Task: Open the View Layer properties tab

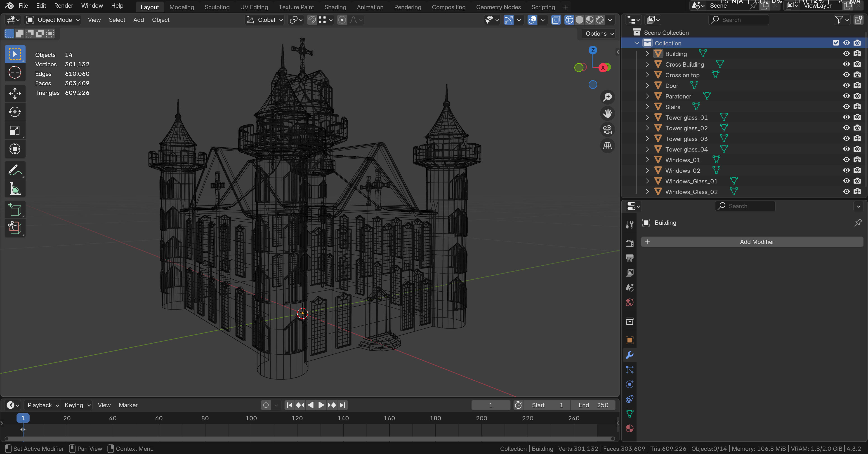Action: coord(630,273)
